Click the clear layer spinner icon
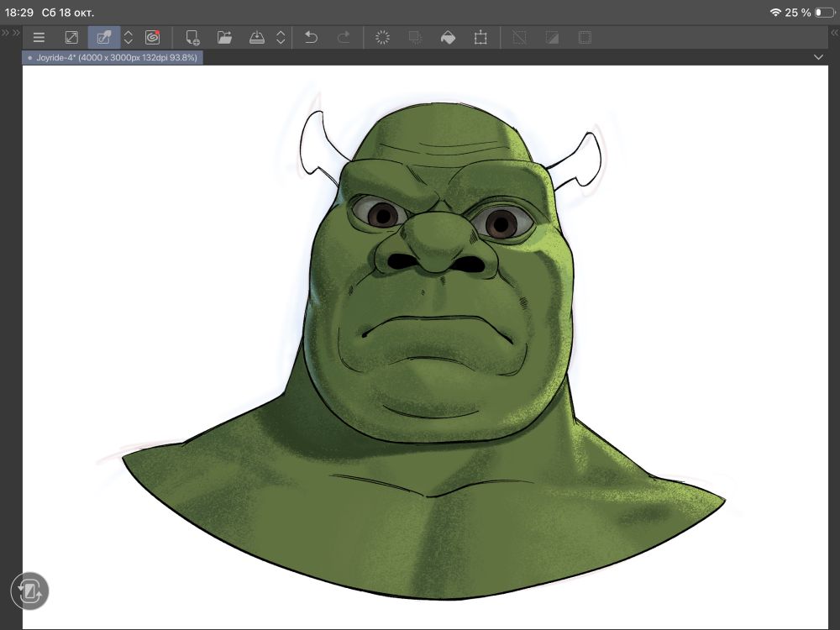 point(382,38)
